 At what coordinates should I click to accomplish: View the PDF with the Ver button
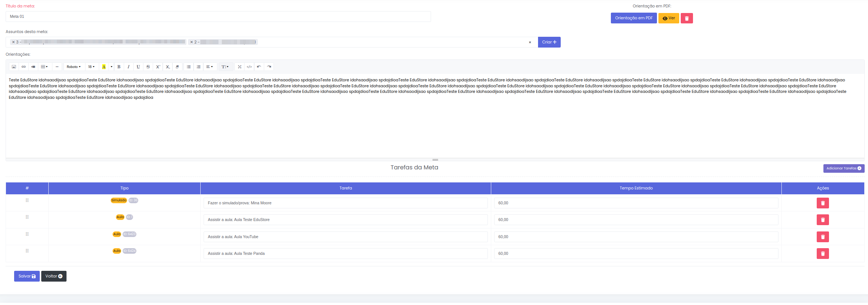(x=668, y=18)
